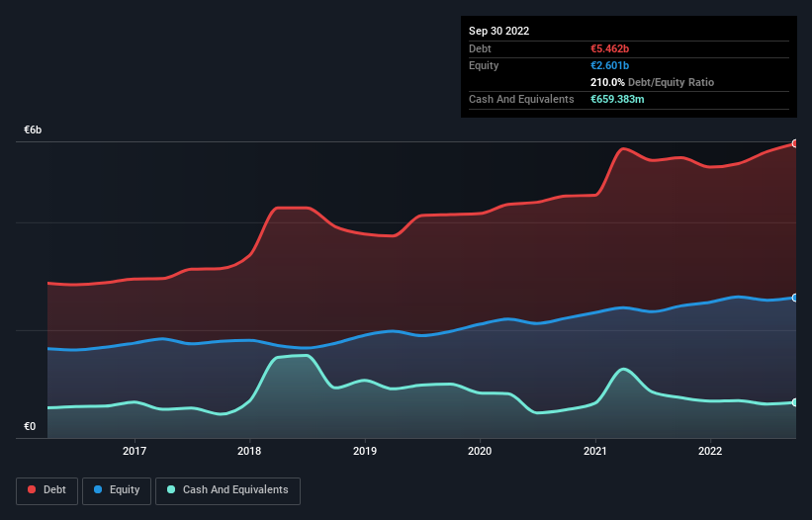The image size is (812, 520).
Task: Select the 2018 x-axis label
Action: 249,451
